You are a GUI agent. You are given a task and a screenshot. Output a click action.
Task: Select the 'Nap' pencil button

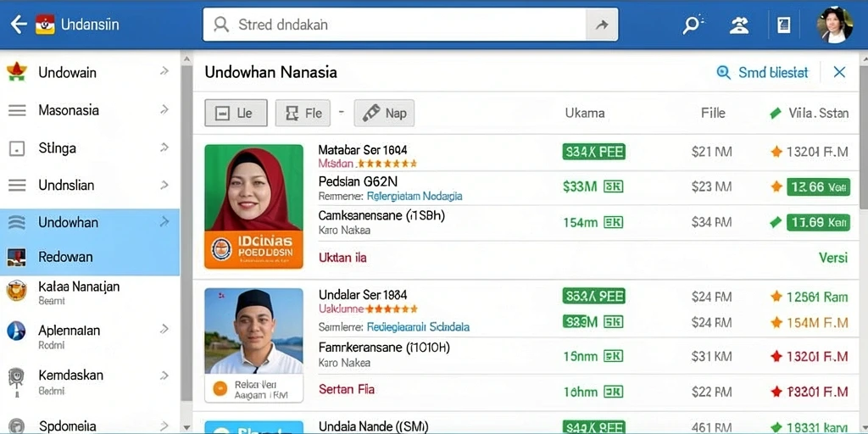[x=384, y=113]
